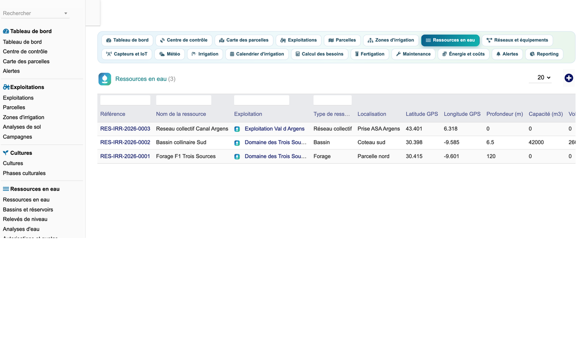Sort by Capacité (m3) column header

pos(546,114)
